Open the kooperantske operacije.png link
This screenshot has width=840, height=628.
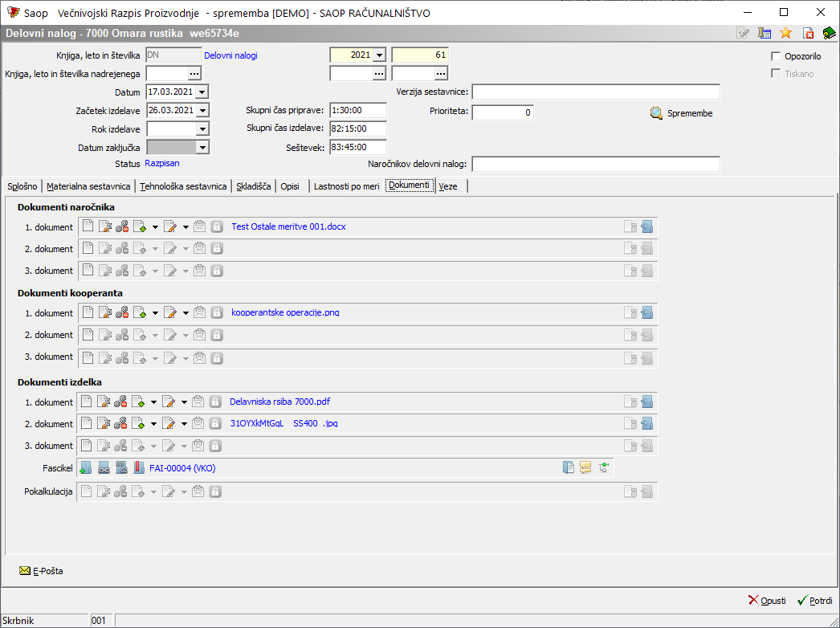(x=286, y=312)
